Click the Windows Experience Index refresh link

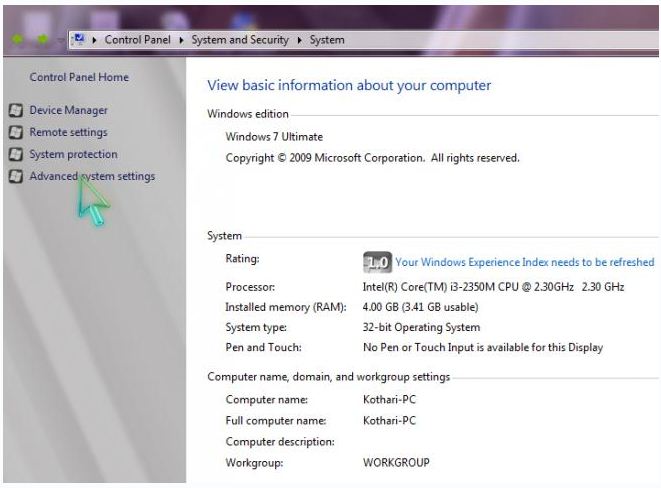(x=525, y=262)
